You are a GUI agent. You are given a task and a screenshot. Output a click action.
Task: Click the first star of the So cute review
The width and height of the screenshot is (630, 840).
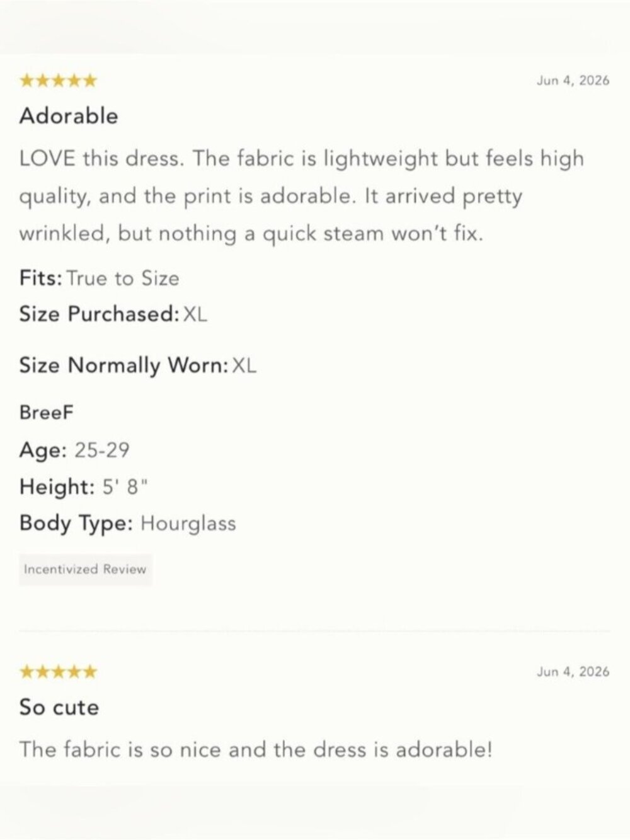point(27,672)
